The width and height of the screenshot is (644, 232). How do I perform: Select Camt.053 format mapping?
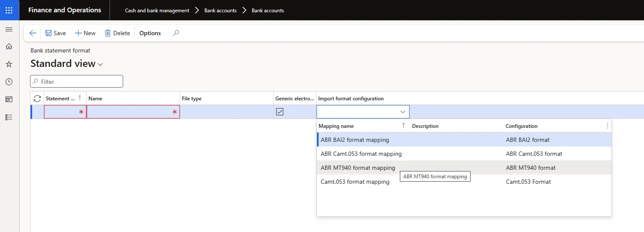(x=355, y=182)
